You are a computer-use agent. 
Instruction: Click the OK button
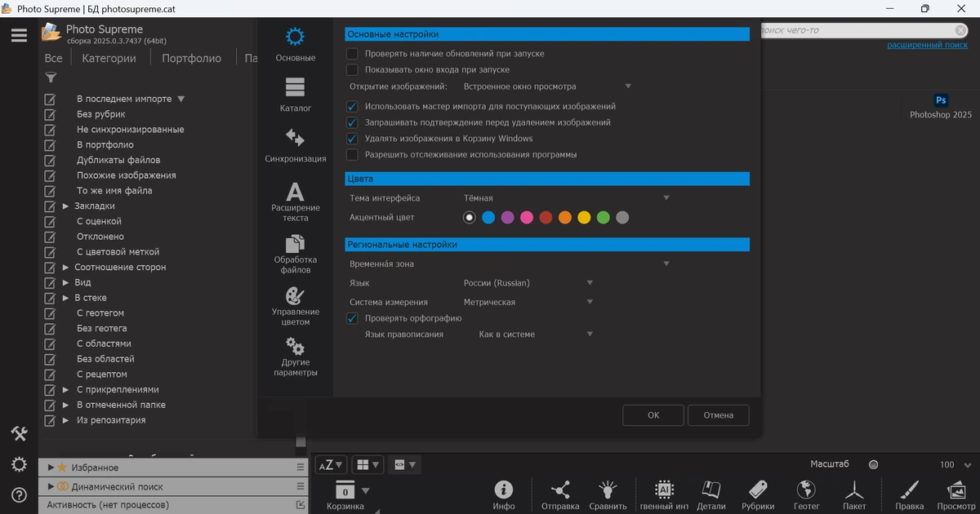tap(653, 415)
